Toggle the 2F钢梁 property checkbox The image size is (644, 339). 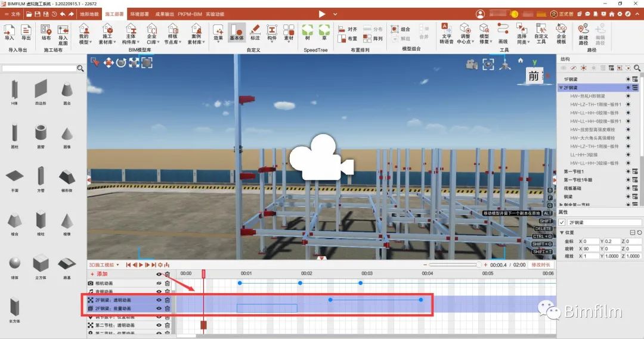click(562, 222)
